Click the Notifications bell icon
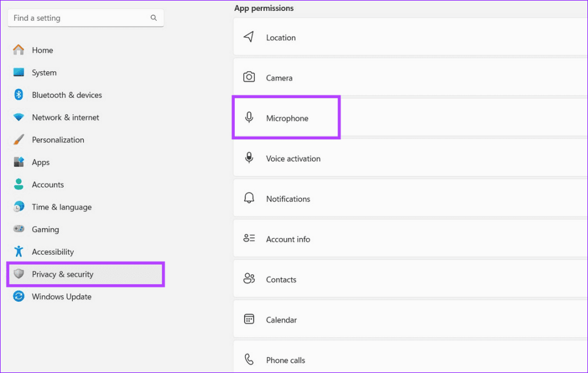 coord(249,198)
